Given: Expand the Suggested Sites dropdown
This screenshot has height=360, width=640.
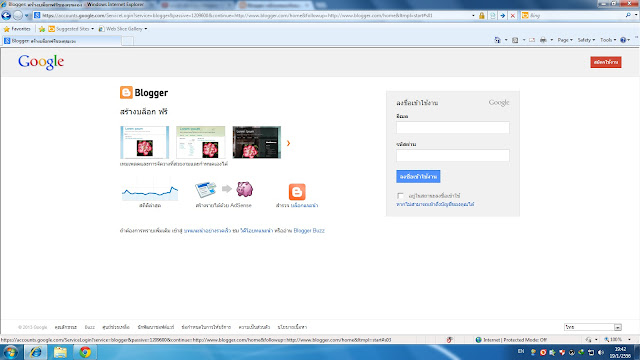Looking at the screenshot, I should 93,29.
